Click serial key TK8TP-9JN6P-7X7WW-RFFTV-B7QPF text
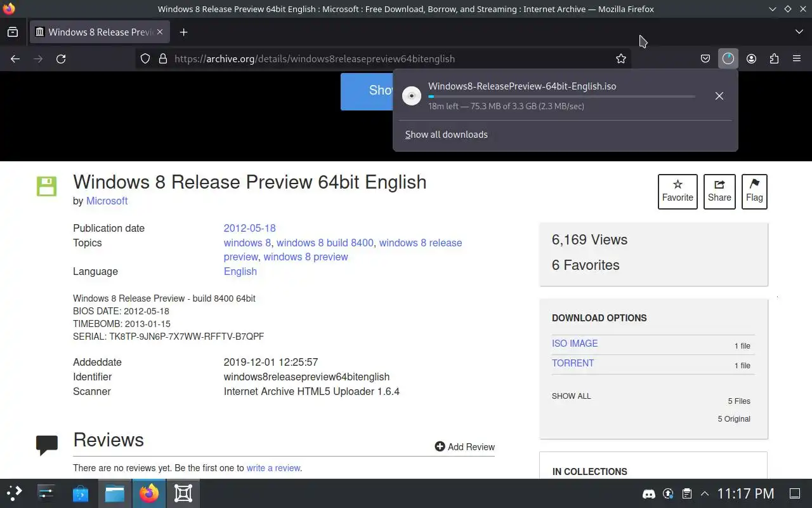 187,337
